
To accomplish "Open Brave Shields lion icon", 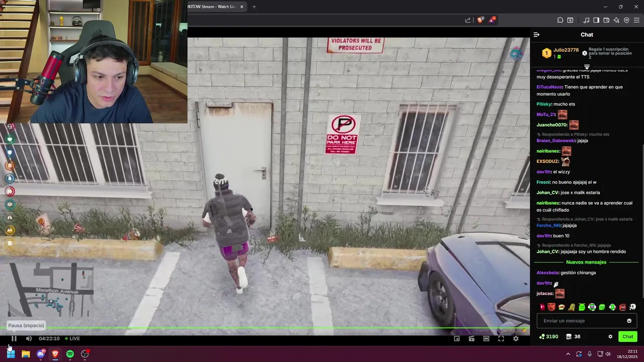I will pyautogui.click(x=480, y=20).
